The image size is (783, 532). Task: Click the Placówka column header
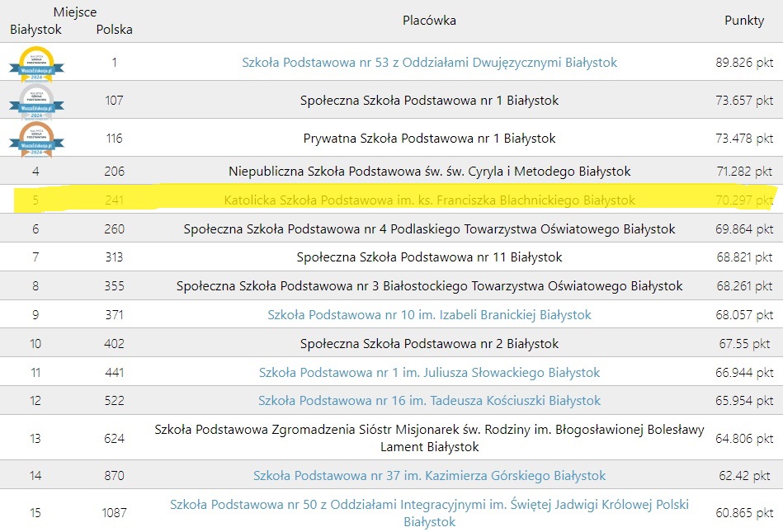(429, 21)
